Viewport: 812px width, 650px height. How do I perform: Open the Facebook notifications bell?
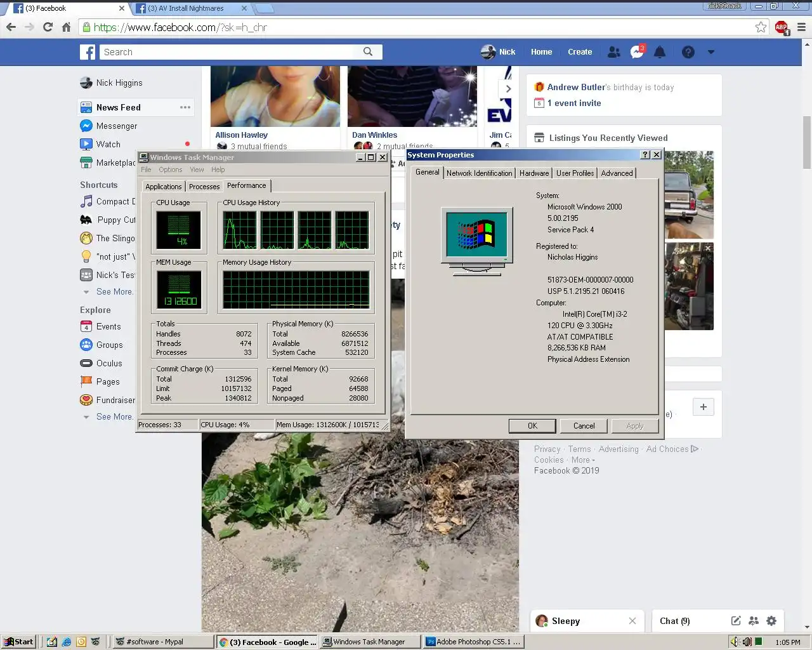tap(660, 52)
